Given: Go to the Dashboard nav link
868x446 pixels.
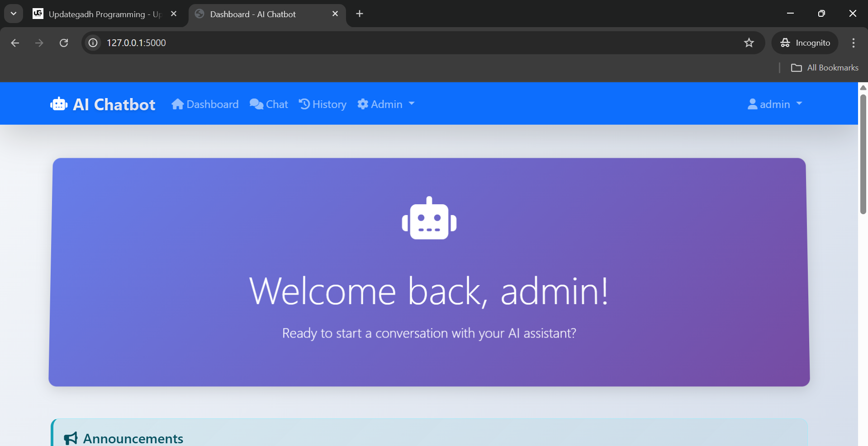Looking at the screenshot, I should click(205, 104).
